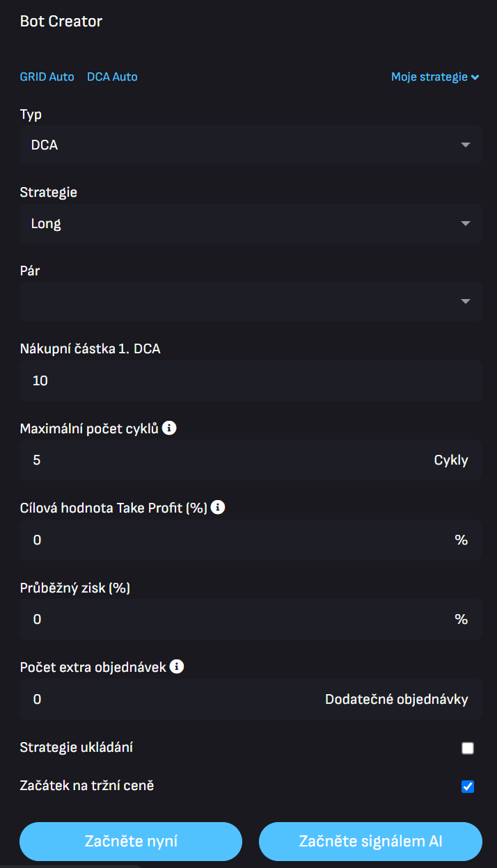Click Začněte signálem AI button
The width and height of the screenshot is (497, 868).
coord(370,842)
